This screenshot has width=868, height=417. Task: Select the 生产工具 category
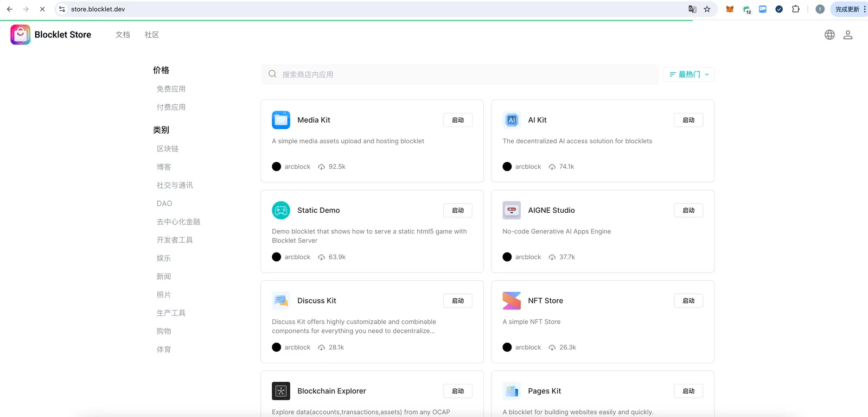click(171, 313)
